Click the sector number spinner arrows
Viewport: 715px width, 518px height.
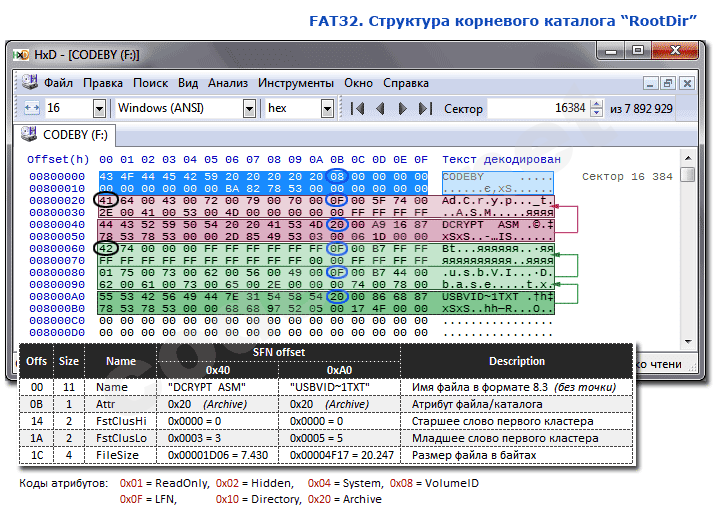point(598,108)
